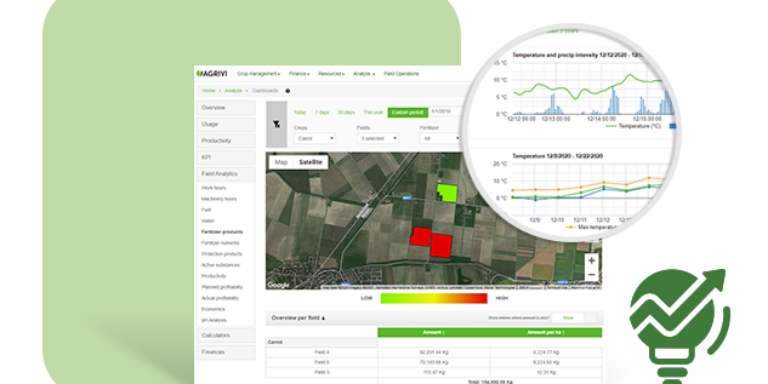
Task: Go to Analyze breadcrumb link
Action: (x=233, y=91)
